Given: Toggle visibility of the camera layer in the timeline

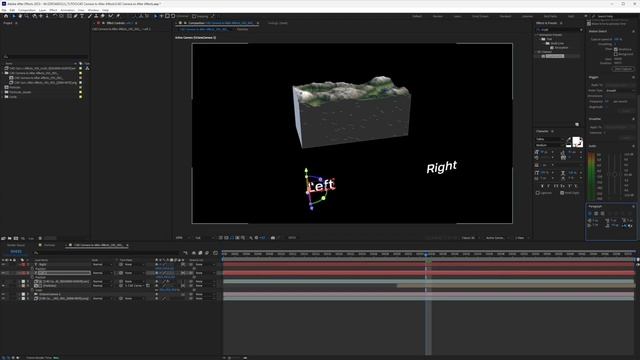Looking at the screenshot, I should [3, 294].
